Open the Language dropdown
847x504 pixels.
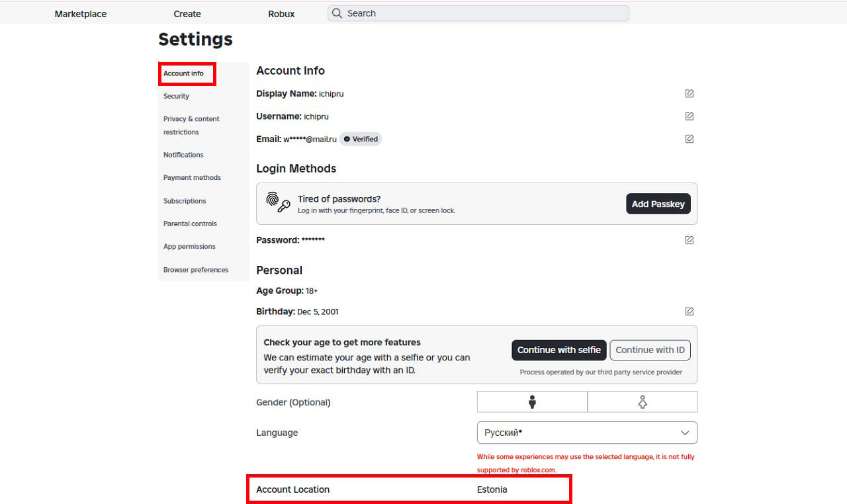click(586, 433)
